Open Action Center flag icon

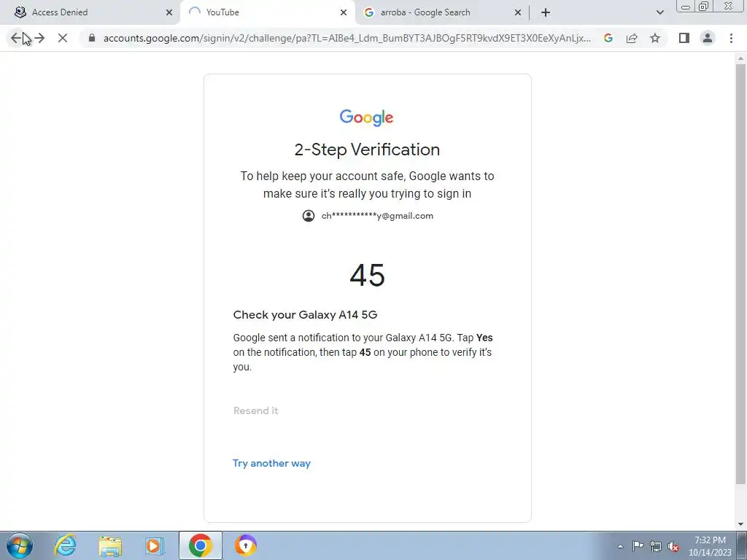click(638, 546)
